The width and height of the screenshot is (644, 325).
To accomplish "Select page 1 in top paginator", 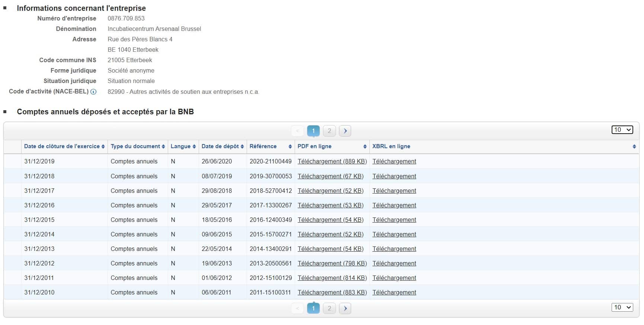I will [x=313, y=131].
